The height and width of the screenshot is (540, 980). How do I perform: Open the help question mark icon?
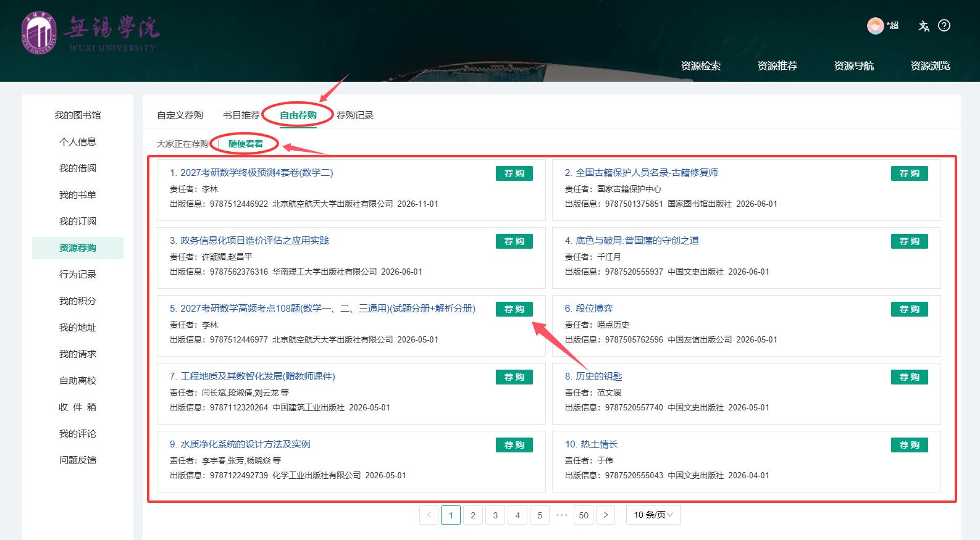point(944,26)
